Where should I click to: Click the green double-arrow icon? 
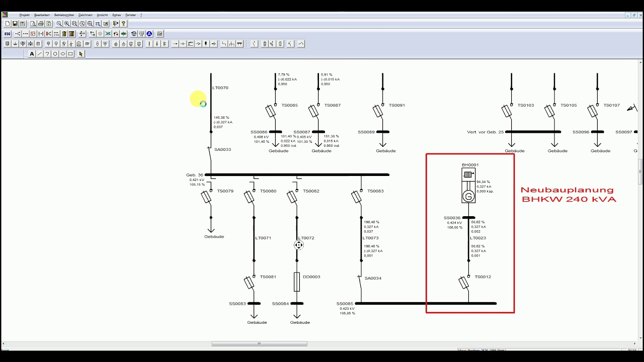123,34
